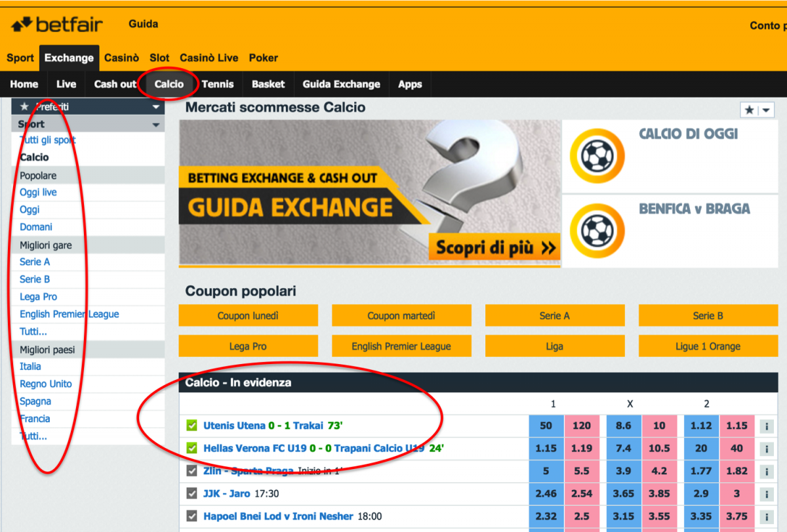The image size is (787, 532).
Task: Click the star icon beside Preferiti
Action: click(x=25, y=106)
